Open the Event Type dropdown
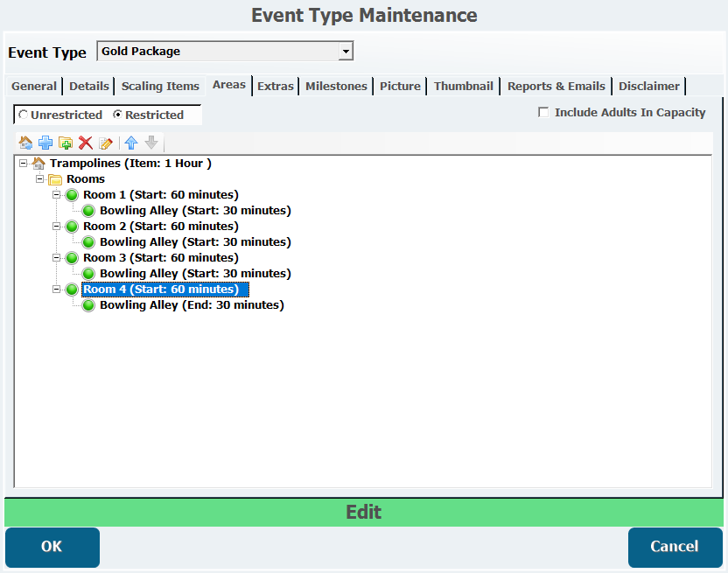 click(346, 52)
